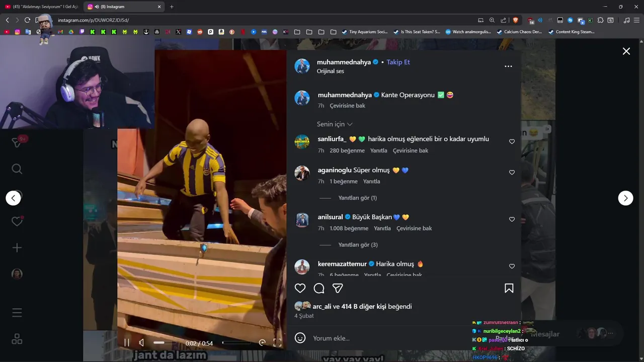Viewport: 644px width, 362px height.
Task: Expand 'Yanıtları gör (3)' replies
Action: (x=358, y=245)
